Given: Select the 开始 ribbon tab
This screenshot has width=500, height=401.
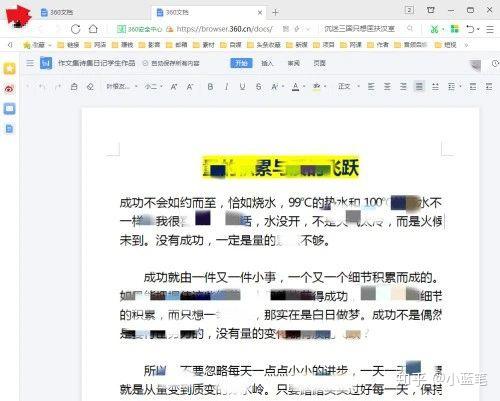Looking at the screenshot, I should click(241, 63).
